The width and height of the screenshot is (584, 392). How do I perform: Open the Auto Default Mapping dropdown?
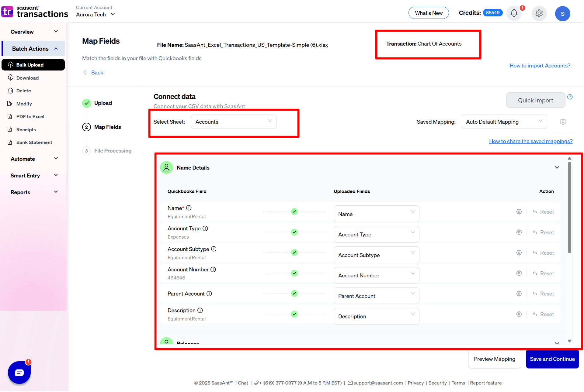coord(504,122)
